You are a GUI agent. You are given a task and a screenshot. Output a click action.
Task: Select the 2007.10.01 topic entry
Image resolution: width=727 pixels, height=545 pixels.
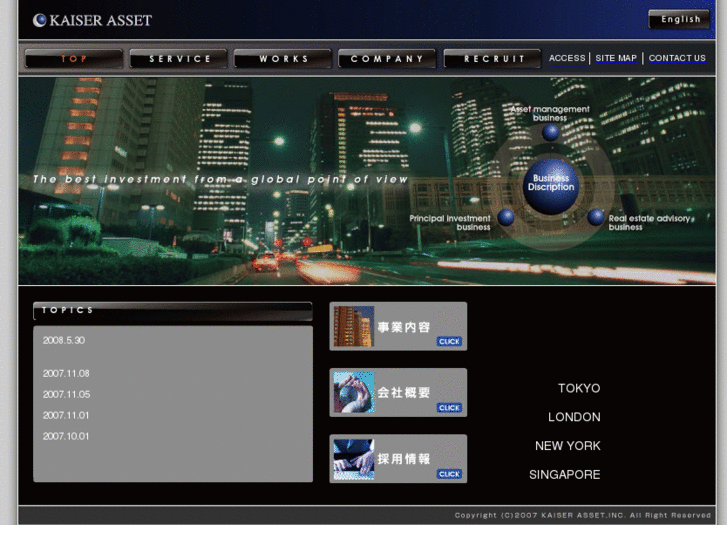coord(66,436)
